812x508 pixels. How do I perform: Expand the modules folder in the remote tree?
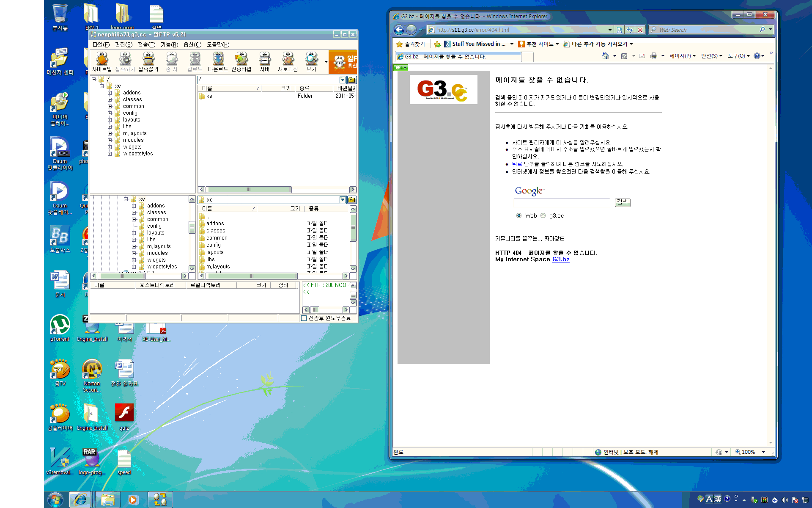(x=110, y=140)
